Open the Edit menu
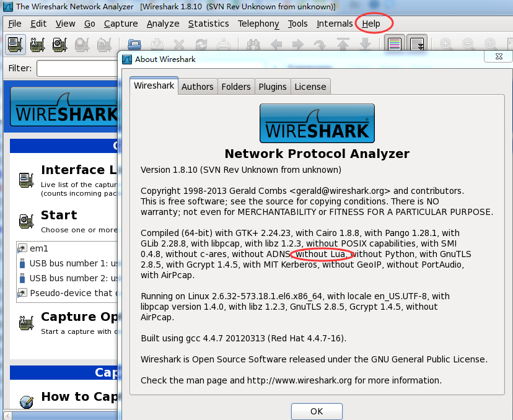 pos(38,24)
